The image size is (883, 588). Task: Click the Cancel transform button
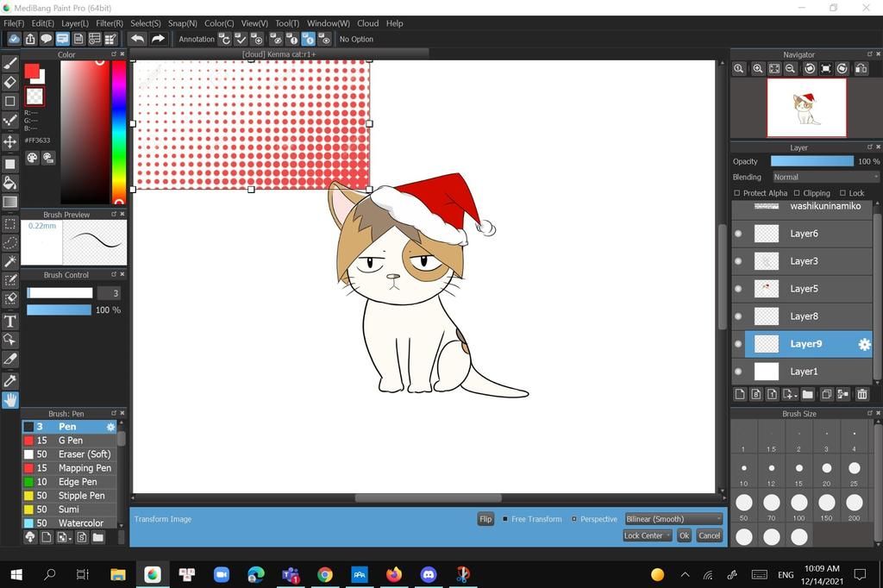tap(709, 535)
